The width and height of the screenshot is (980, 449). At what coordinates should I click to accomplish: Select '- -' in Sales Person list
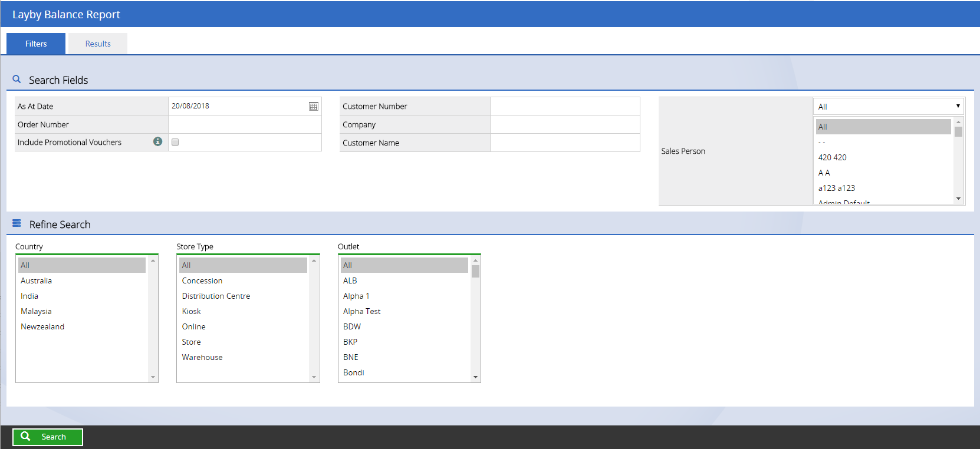pos(883,142)
